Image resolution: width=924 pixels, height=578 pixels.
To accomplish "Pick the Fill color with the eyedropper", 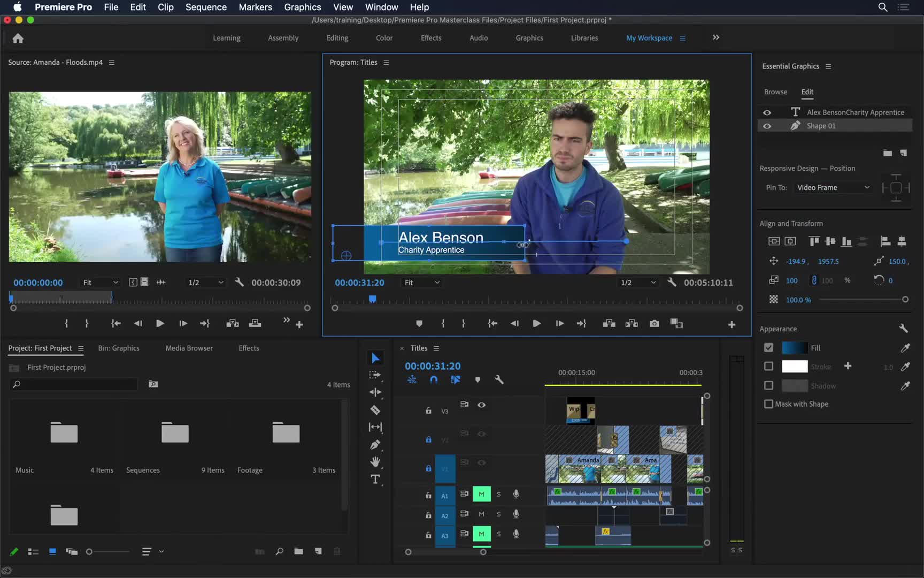I will (x=905, y=348).
